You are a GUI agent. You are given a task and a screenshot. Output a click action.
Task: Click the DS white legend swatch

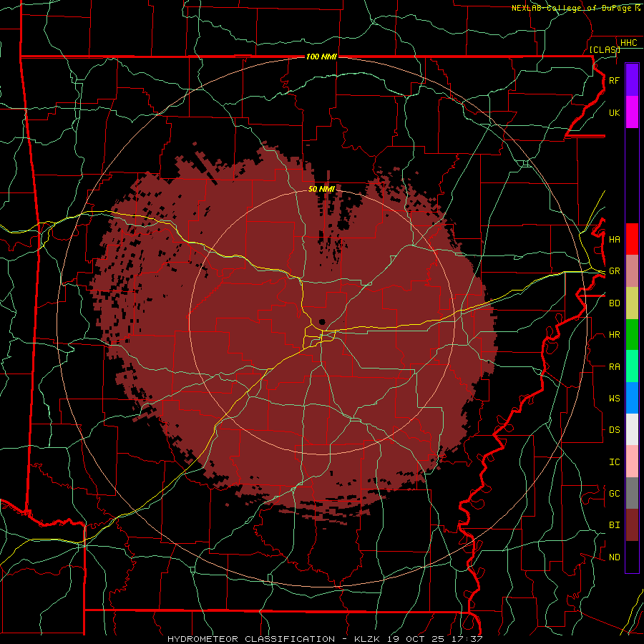click(x=632, y=429)
